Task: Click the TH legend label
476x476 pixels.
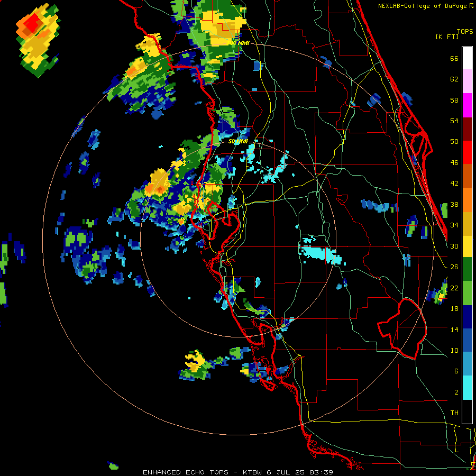Action: [x=454, y=413]
